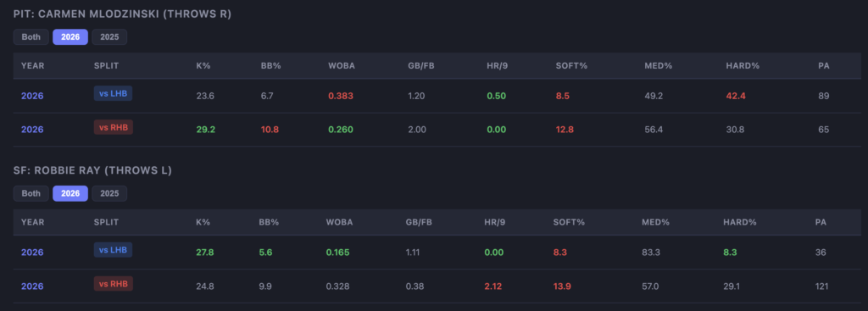Viewport: 868px width, 311px height.
Task: Click MED% value 57.0
Action: [650, 286]
